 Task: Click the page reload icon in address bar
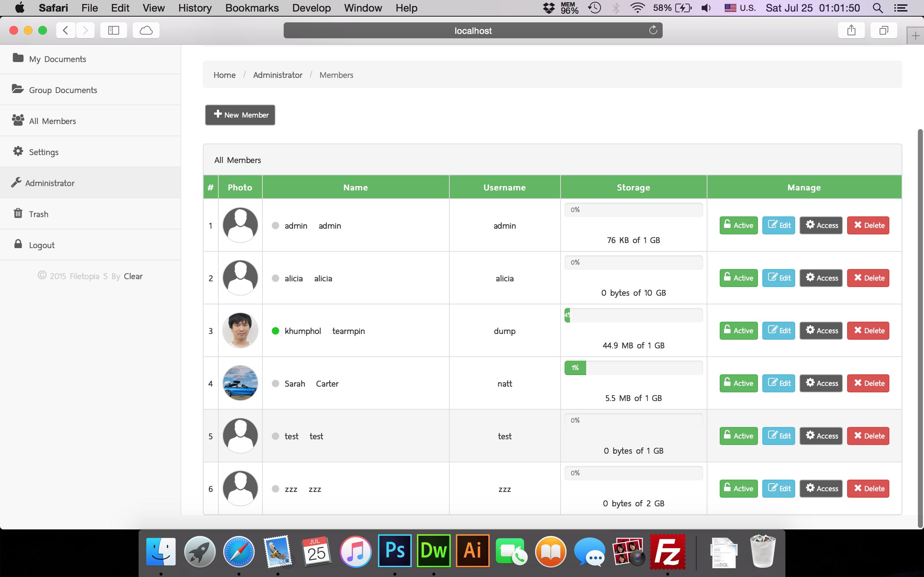pos(653,30)
